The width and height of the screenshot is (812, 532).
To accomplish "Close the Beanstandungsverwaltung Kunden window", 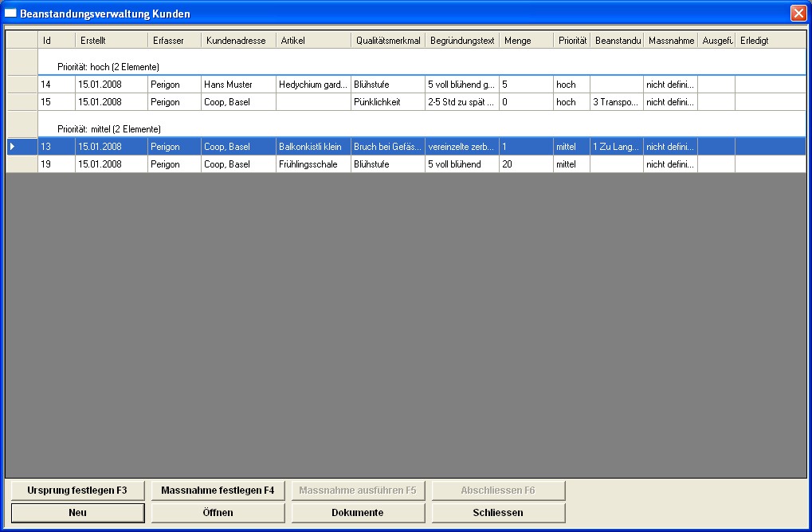I will [x=798, y=13].
